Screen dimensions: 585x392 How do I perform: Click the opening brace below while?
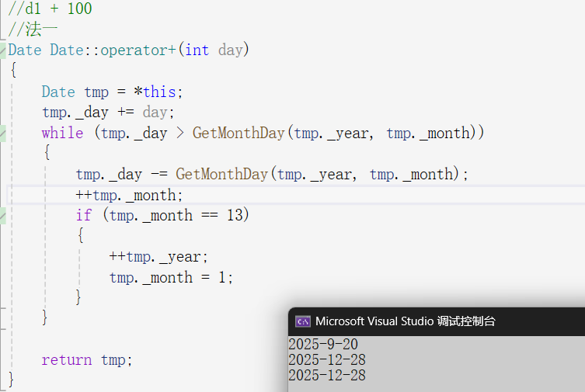tap(47, 152)
